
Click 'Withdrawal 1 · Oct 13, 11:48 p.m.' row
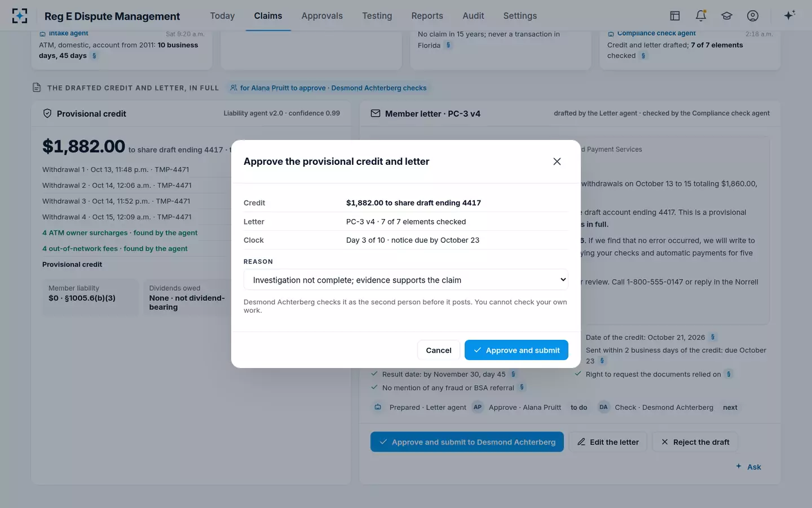116,169
